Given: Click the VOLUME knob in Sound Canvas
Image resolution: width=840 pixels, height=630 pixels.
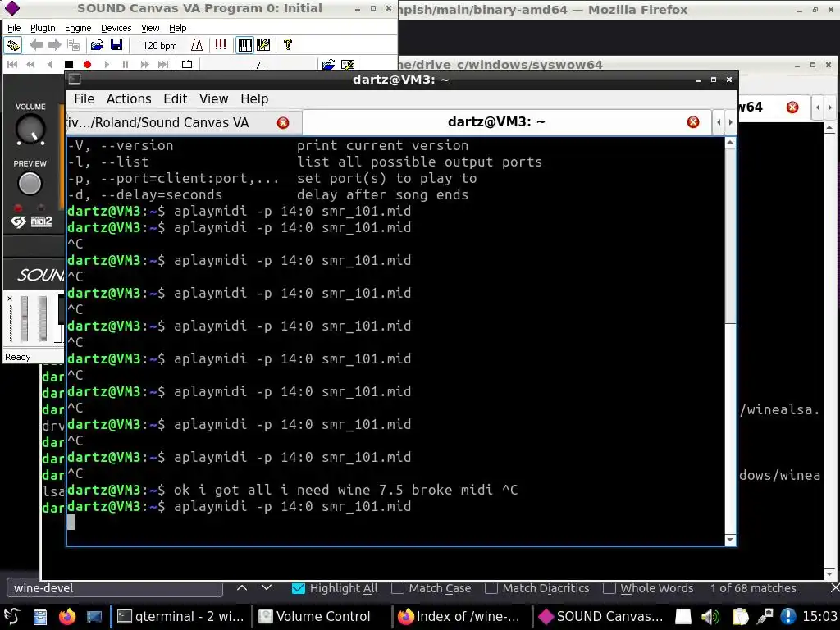Looking at the screenshot, I should coord(30,130).
